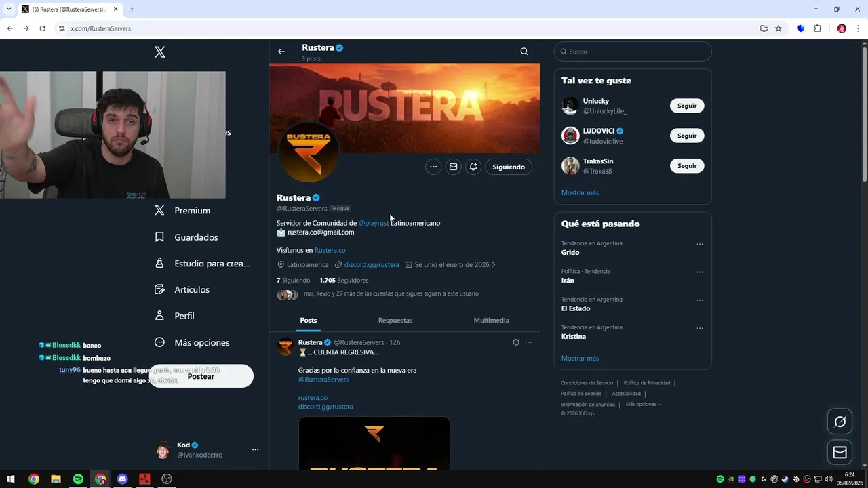Screen dimensions: 868x488
Task: Bookmark this page with the star icon
Action: tap(778, 28)
